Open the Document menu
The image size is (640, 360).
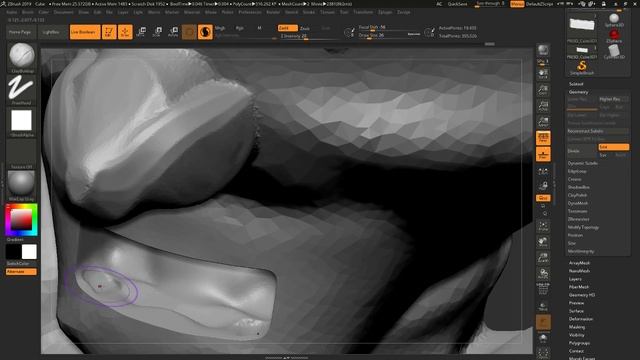[x=64, y=12]
